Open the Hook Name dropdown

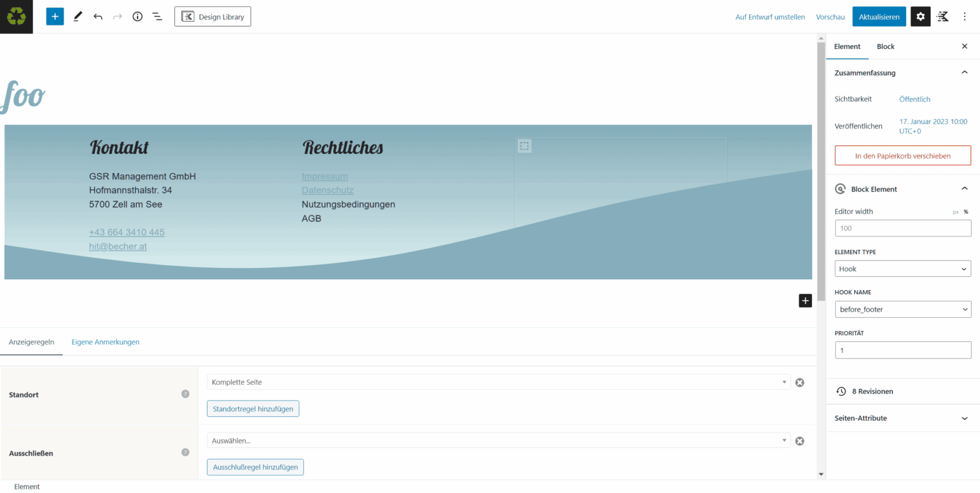[x=902, y=309]
